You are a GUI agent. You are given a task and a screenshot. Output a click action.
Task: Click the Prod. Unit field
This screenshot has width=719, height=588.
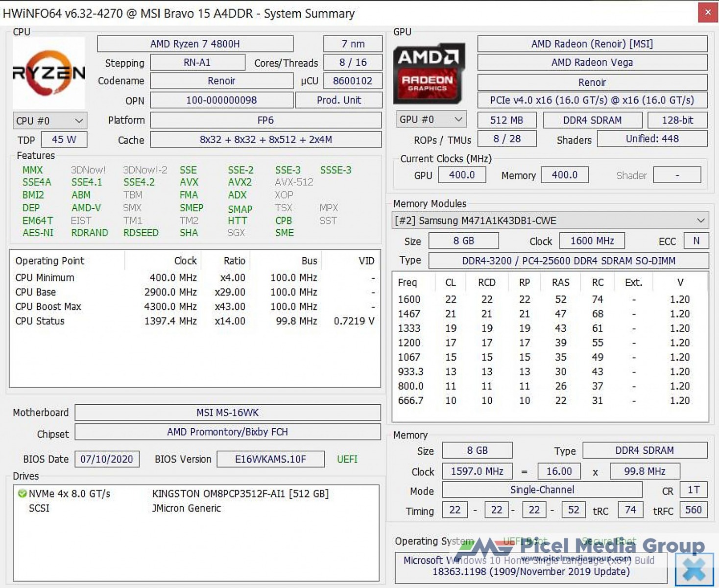(339, 100)
